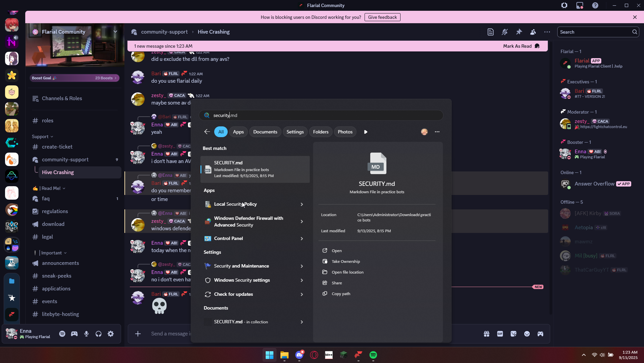This screenshot has height=363, width=644.
Task: Expand Flarial Community server menu
Action: [x=115, y=32]
